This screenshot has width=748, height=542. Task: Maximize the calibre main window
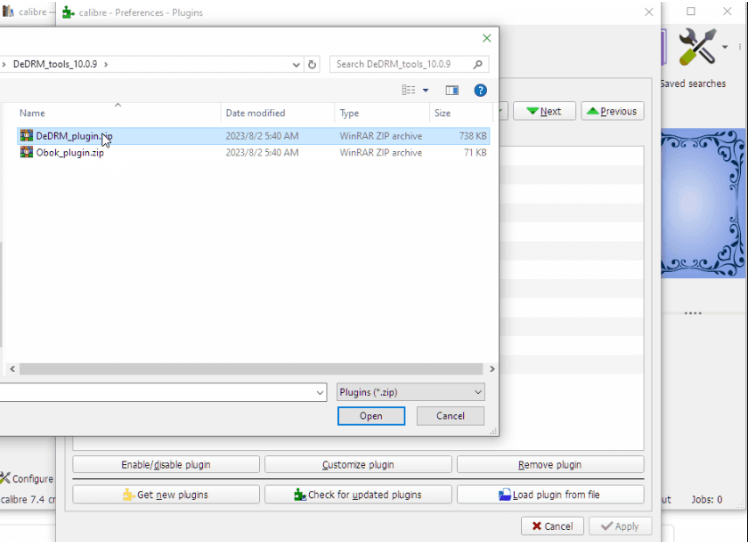click(691, 11)
